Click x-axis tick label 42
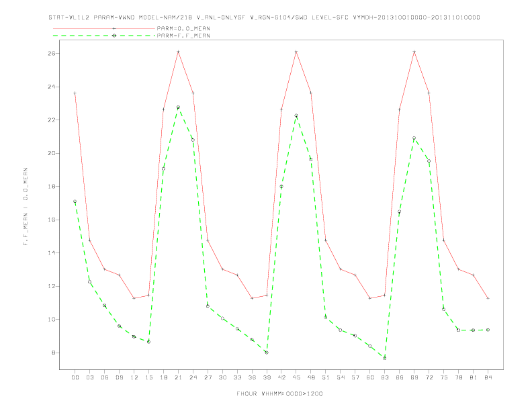 (281, 377)
